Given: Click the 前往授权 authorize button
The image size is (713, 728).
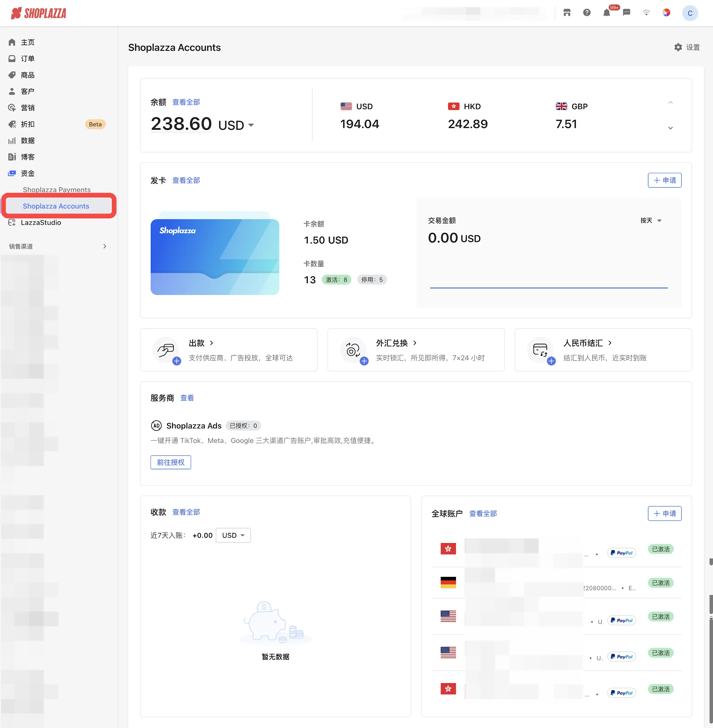Looking at the screenshot, I should click(170, 462).
